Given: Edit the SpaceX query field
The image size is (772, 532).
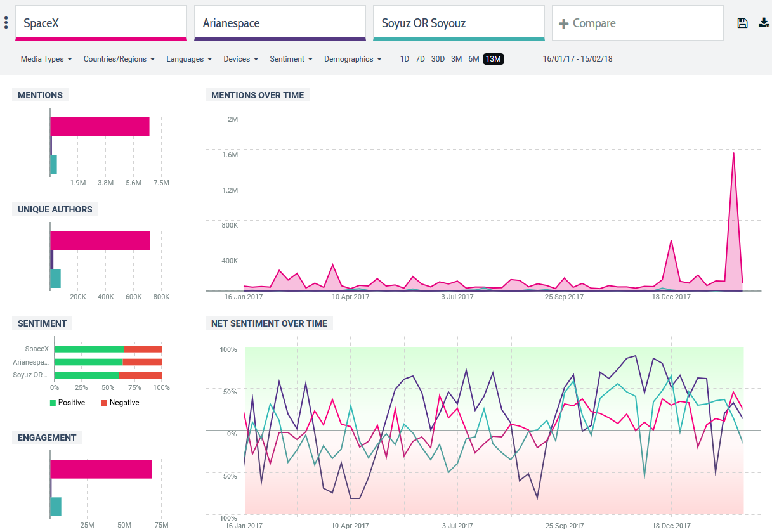Looking at the screenshot, I should [101, 23].
